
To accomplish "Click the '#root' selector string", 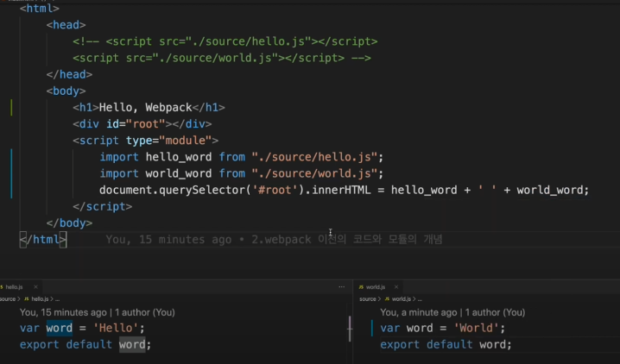I will (275, 191).
